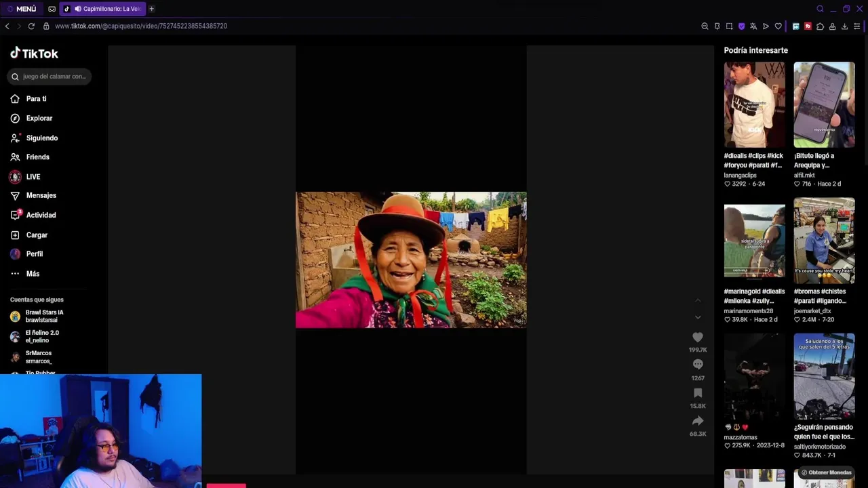The height and width of the screenshot is (488, 868).
Task: Open Perfil from the sidebar
Action: [x=27, y=254]
